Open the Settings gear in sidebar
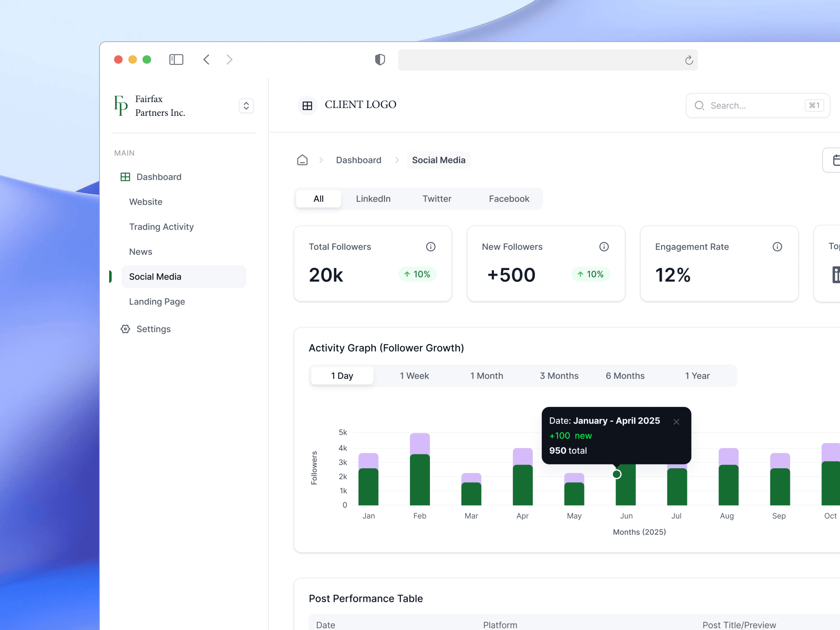The width and height of the screenshot is (840, 630). (x=125, y=329)
